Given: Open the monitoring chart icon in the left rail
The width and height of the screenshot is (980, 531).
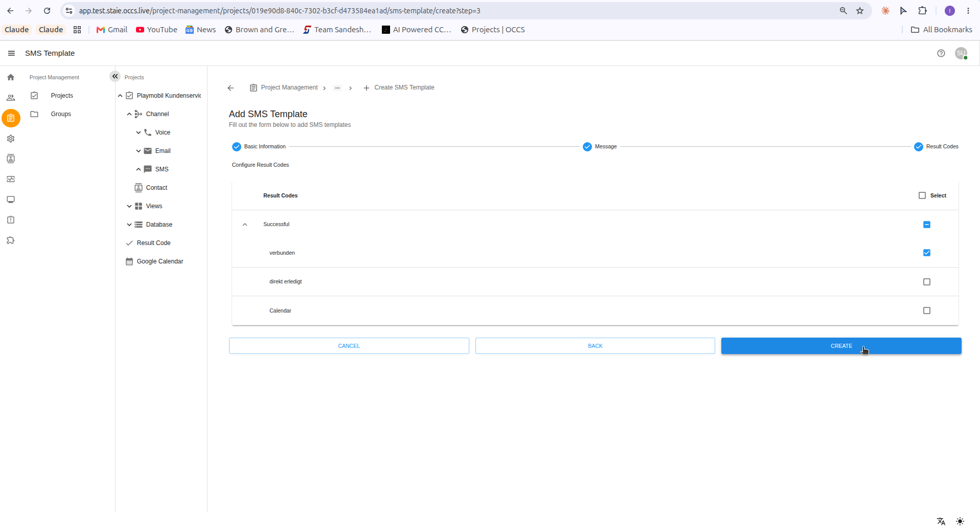Looking at the screenshot, I should pyautogui.click(x=11, y=179).
